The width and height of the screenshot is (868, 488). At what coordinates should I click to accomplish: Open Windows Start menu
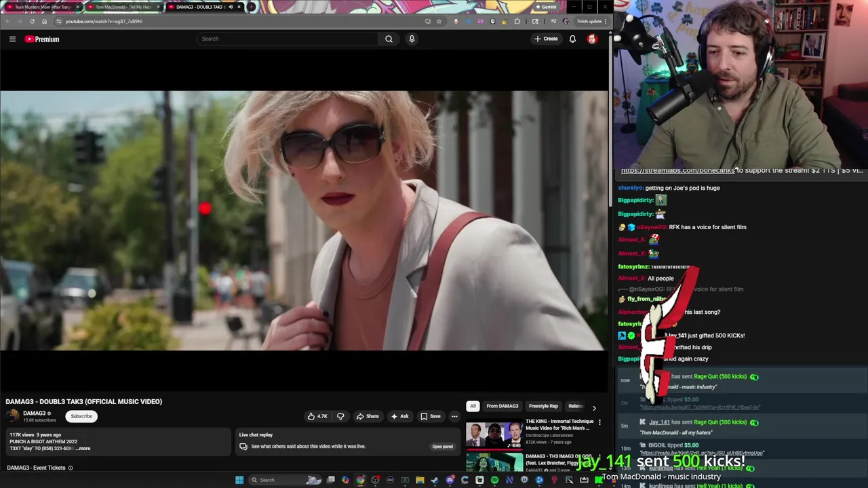point(239,480)
